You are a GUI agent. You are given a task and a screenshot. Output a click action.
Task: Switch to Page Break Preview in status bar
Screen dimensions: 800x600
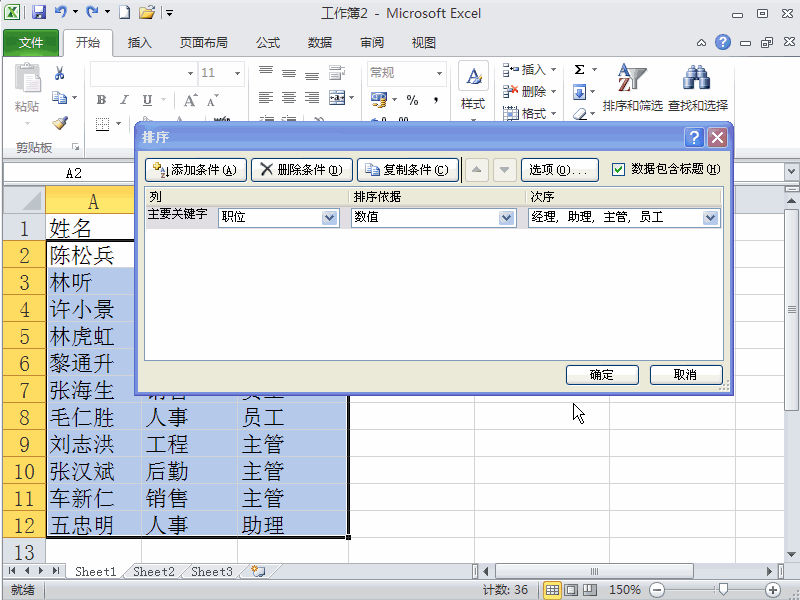click(590, 590)
